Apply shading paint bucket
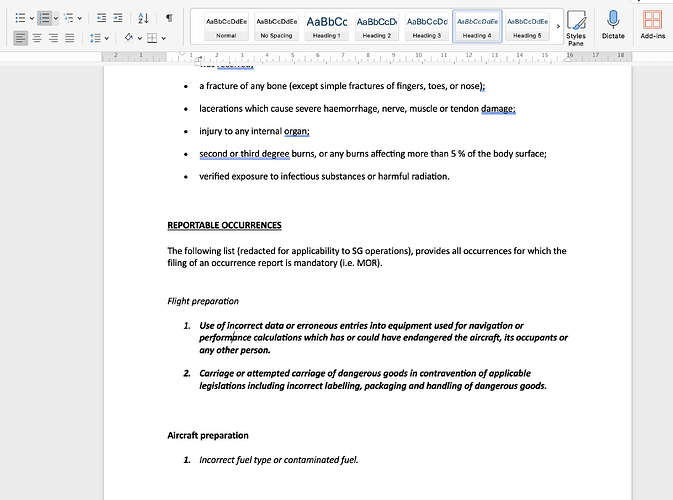Viewport: 673px width, 500px height. [128, 38]
